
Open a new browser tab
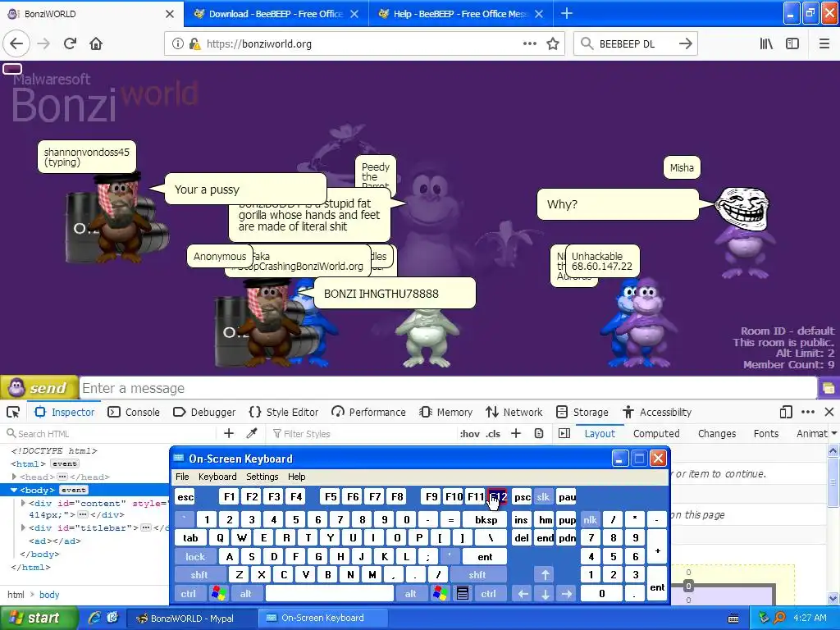pos(567,13)
